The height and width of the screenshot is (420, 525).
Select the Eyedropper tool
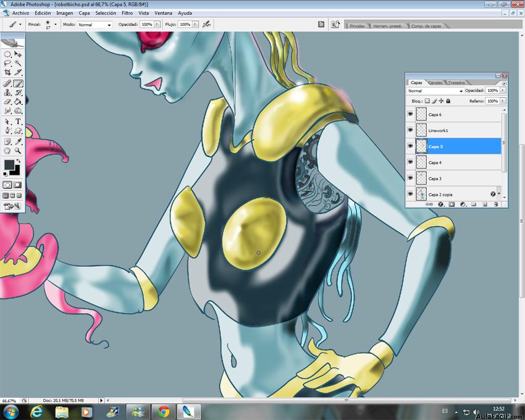pos(18,141)
